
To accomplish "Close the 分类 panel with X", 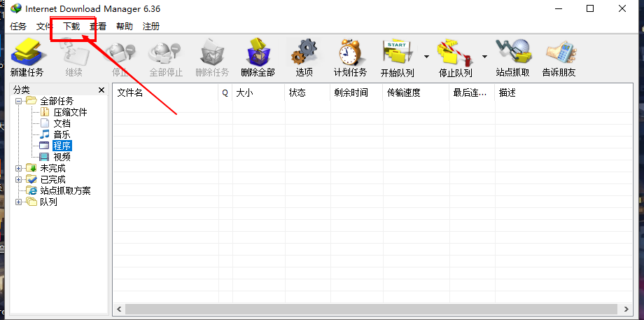I will (101, 90).
